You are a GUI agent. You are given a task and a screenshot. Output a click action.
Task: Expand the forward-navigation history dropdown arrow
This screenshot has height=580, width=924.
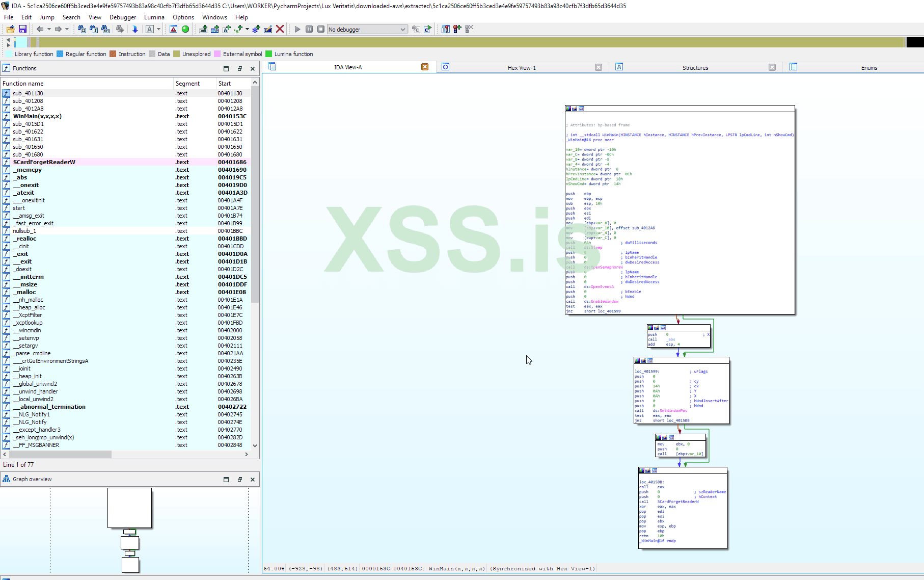(x=67, y=29)
